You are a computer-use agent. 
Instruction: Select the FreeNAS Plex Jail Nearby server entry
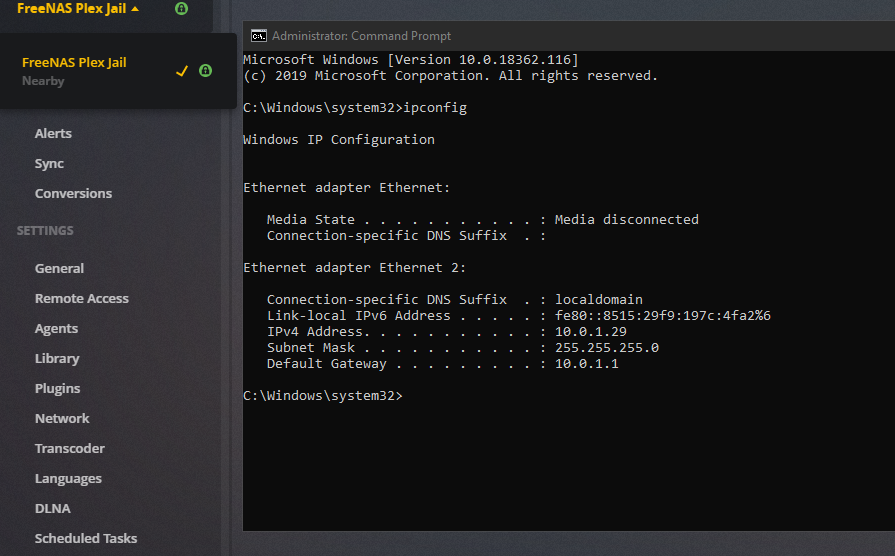click(118, 71)
